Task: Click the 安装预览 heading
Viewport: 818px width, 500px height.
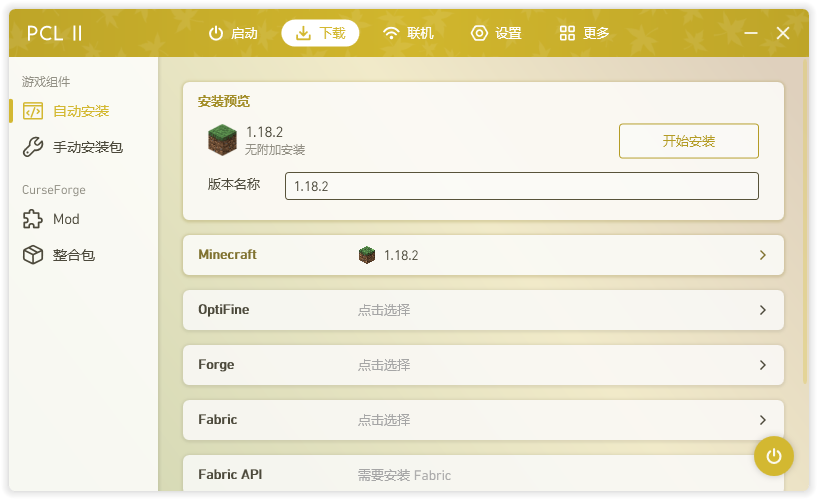Action: (224, 101)
